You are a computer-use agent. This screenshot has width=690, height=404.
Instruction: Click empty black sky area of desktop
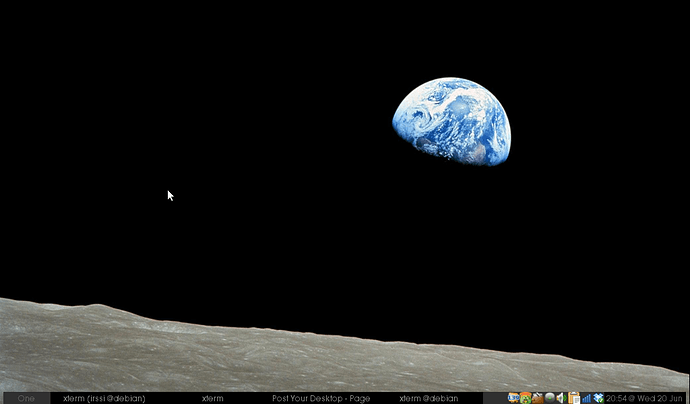pos(250,120)
